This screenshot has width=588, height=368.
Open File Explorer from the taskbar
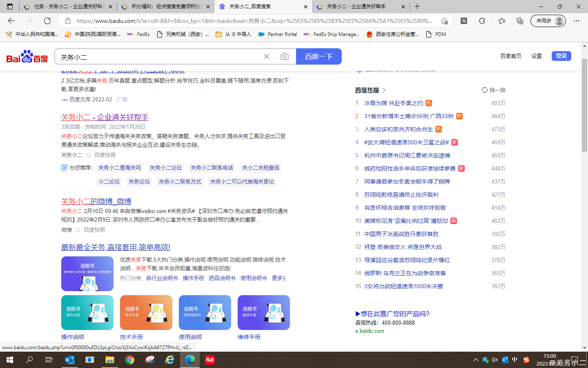pyautogui.click(x=110, y=360)
